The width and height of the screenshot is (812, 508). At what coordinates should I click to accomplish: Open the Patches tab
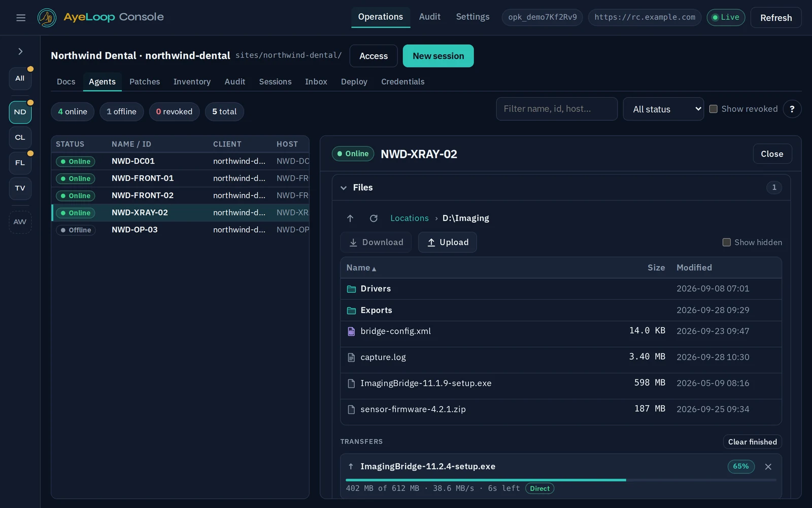[145, 82]
